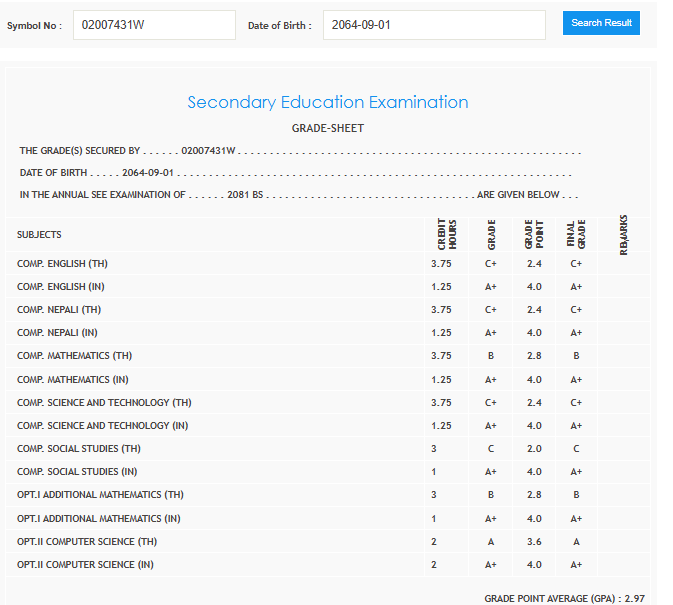The height and width of the screenshot is (605, 673).
Task: Click the SUBJECTS column header
Action: pos(39,235)
